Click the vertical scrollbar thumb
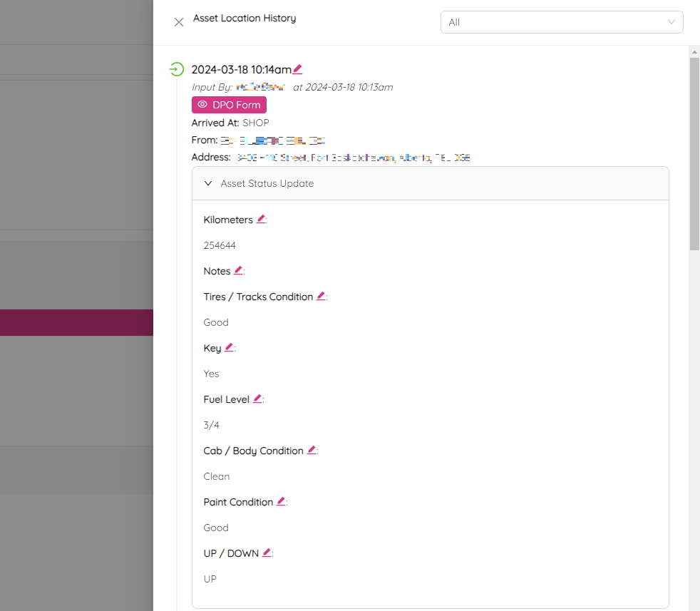Screen dimensions: 700x611 [694, 153]
